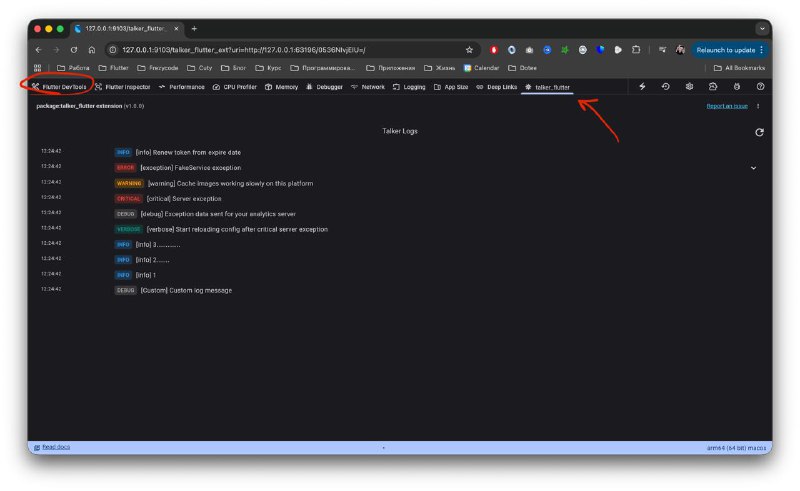Refresh the Talker Logs list
Screen dimensions: 800x491
pyautogui.click(x=759, y=132)
